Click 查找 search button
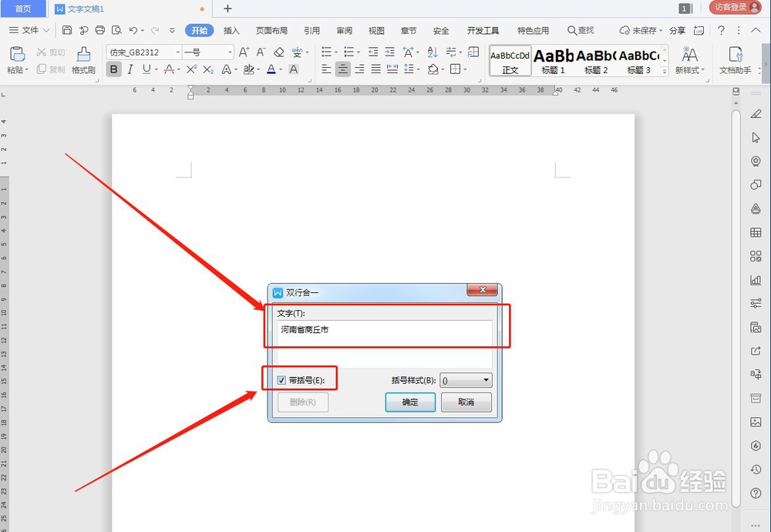The height and width of the screenshot is (532, 771). pos(581,31)
